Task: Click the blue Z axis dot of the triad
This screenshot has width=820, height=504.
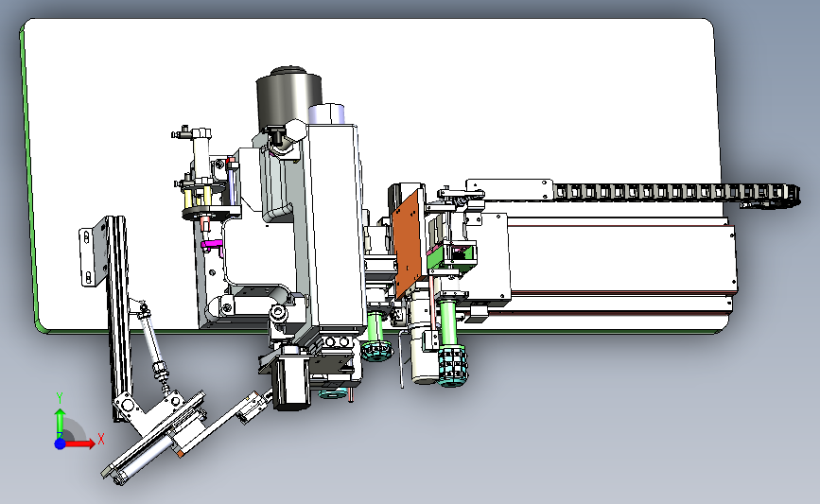Action: (x=61, y=443)
